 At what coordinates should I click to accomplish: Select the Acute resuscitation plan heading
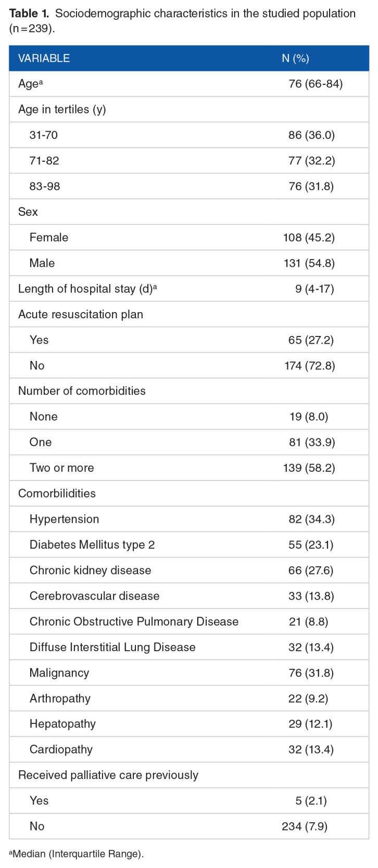(81, 315)
